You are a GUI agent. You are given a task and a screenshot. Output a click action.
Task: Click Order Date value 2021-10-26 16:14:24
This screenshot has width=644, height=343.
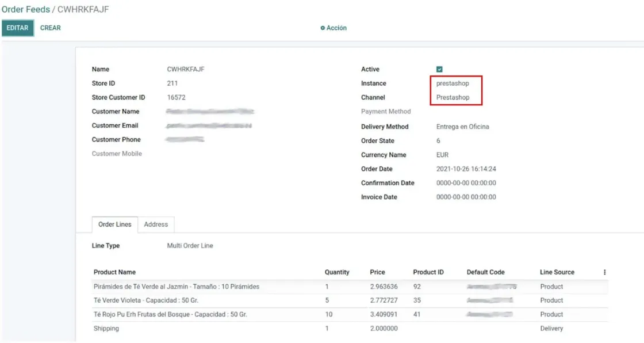[x=466, y=169]
